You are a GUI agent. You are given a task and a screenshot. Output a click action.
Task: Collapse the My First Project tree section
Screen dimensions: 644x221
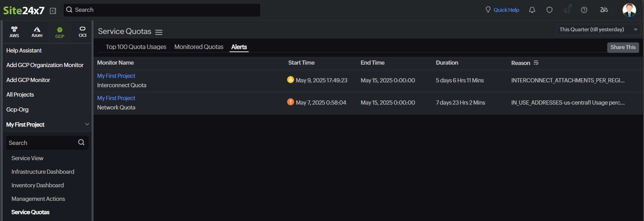pyautogui.click(x=87, y=124)
